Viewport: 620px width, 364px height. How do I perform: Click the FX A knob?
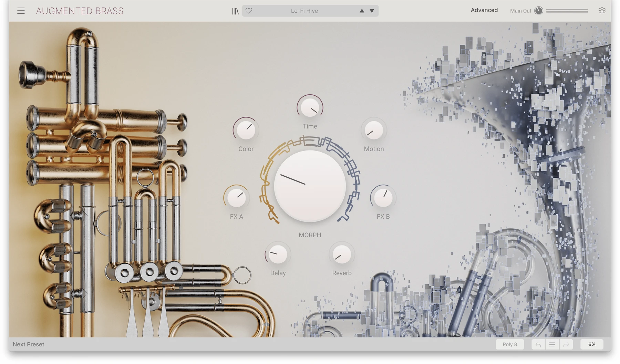point(237,198)
